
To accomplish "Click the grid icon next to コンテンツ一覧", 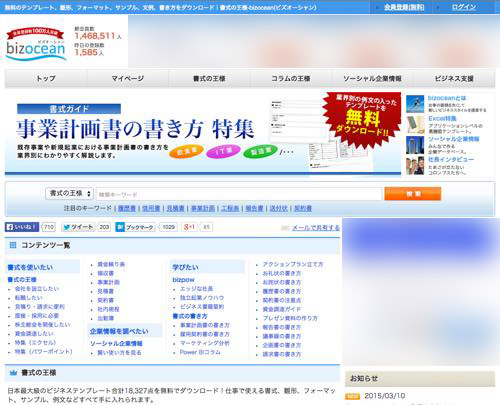I will click(x=13, y=245).
